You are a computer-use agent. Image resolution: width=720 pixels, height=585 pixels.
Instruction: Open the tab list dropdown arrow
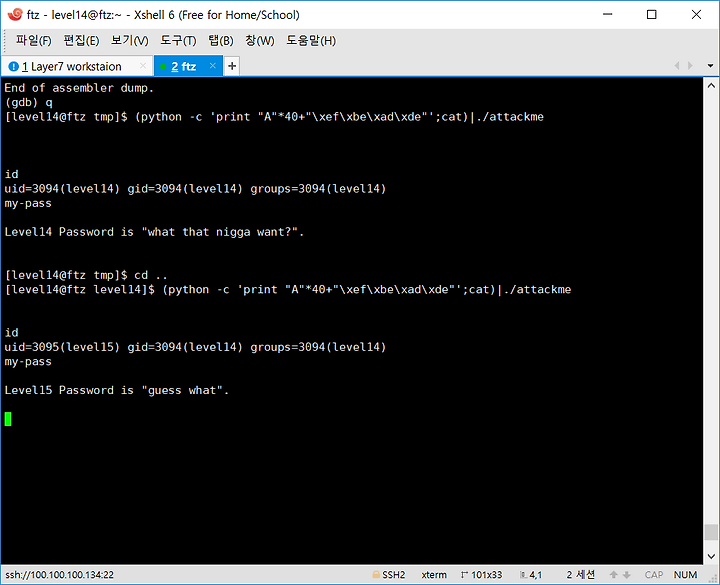tap(710, 66)
